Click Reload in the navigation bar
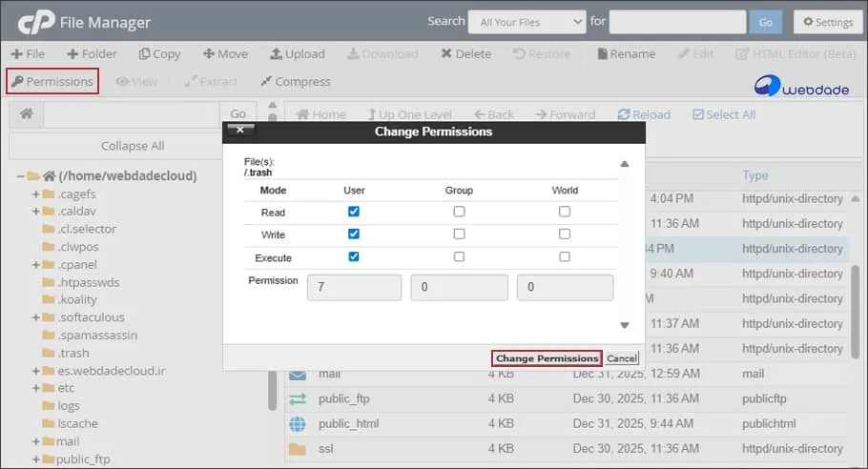 click(x=644, y=114)
